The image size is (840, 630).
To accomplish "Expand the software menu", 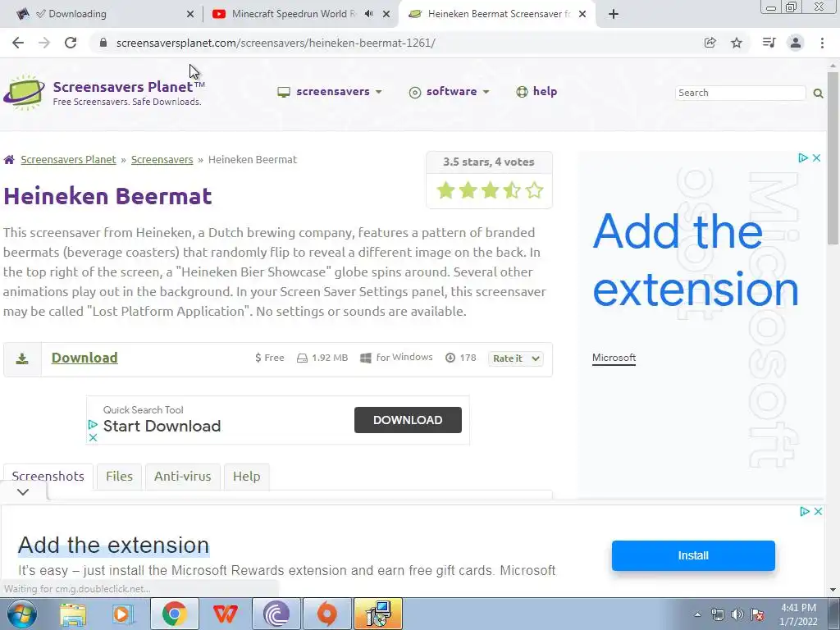I will pyautogui.click(x=449, y=92).
